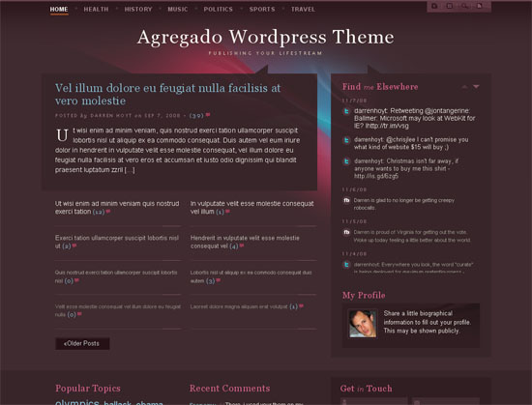Click the 'Popular Topics' heading
The image size is (532, 405).
[88, 389]
